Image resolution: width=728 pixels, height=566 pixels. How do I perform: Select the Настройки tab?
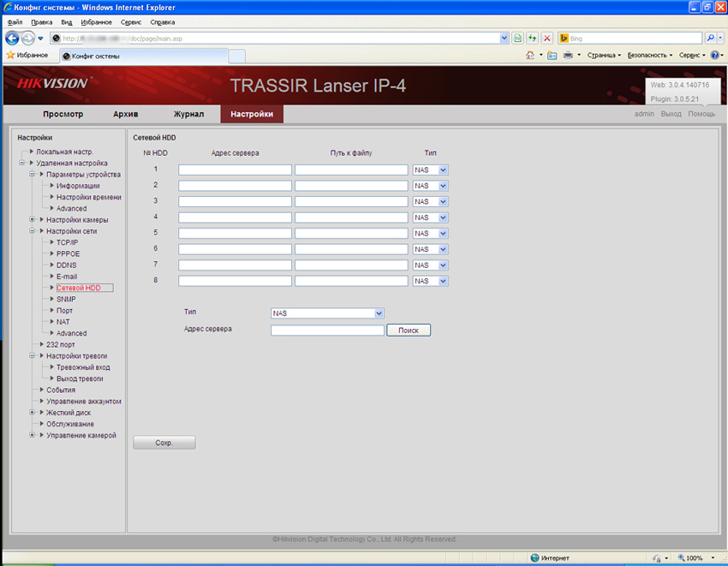(x=252, y=114)
